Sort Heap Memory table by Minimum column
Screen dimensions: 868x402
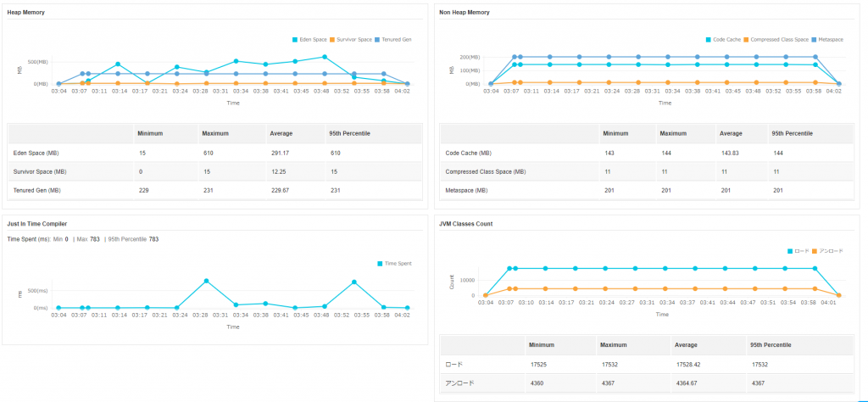coord(150,134)
